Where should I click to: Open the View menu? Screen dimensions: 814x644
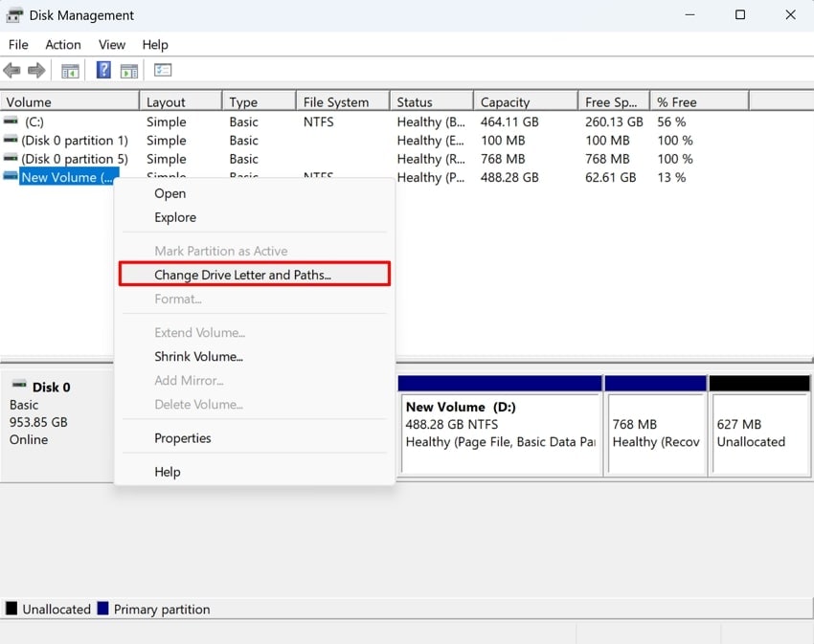point(112,45)
